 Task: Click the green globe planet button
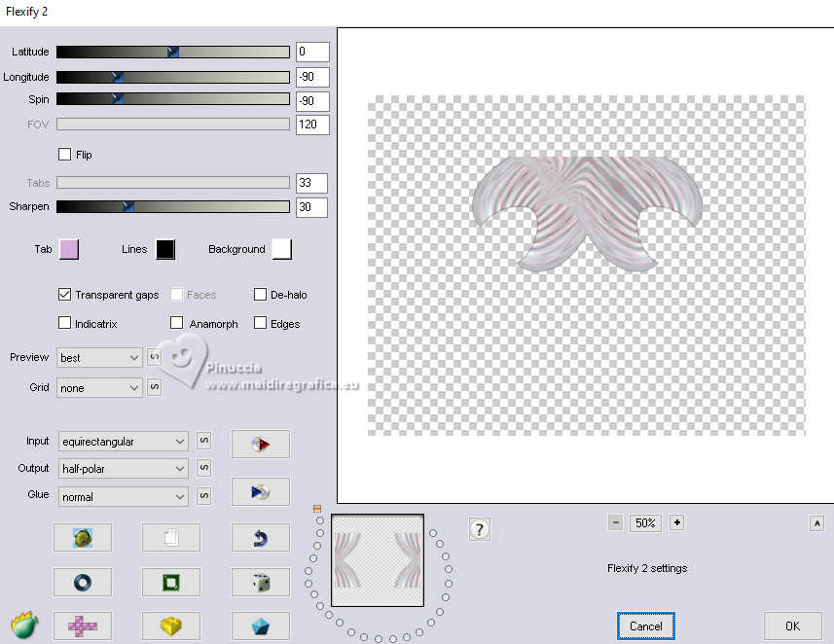(x=83, y=538)
